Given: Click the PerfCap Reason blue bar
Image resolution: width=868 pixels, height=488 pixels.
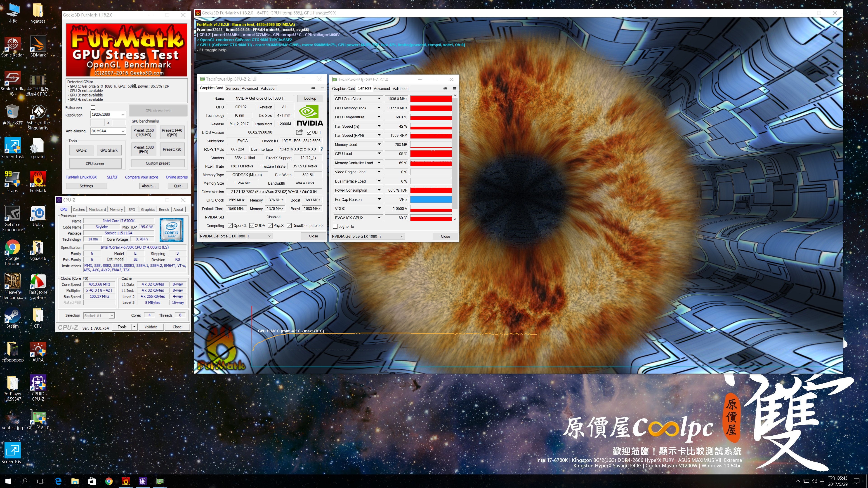Looking at the screenshot, I should (431, 199).
